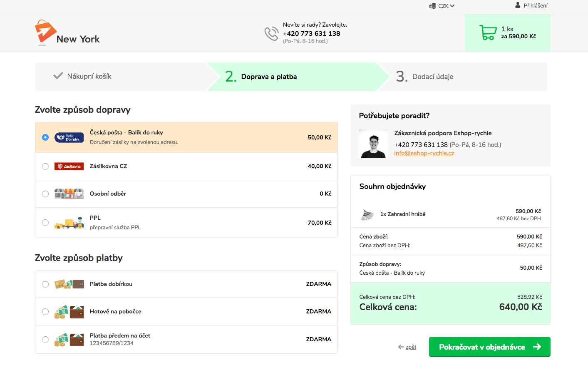
Task: Choose Hotově na pobočce radio button
Action: (45, 312)
